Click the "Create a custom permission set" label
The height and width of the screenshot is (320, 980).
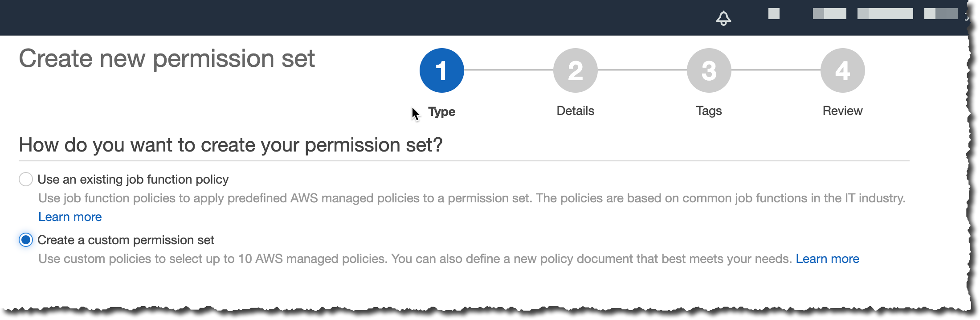[126, 240]
